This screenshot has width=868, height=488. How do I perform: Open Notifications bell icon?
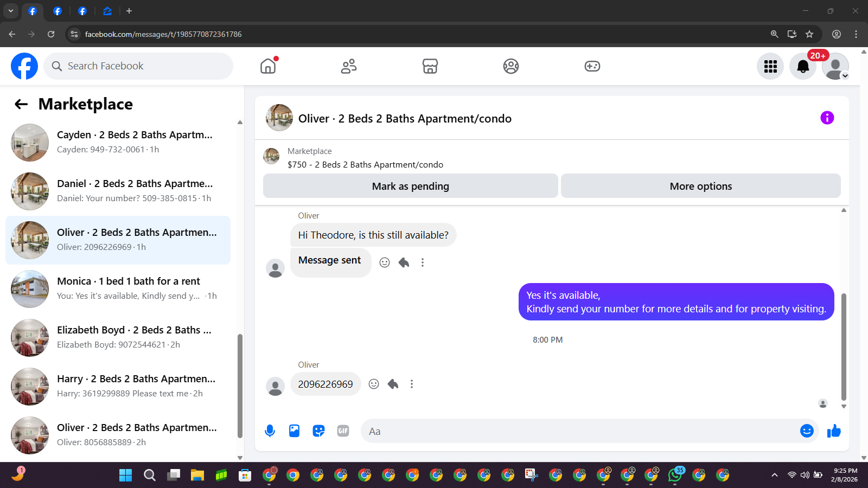pyautogui.click(x=803, y=66)
